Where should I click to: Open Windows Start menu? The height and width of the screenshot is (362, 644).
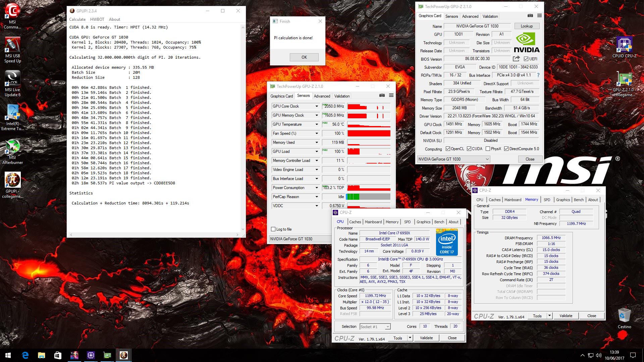pos(8,355)
